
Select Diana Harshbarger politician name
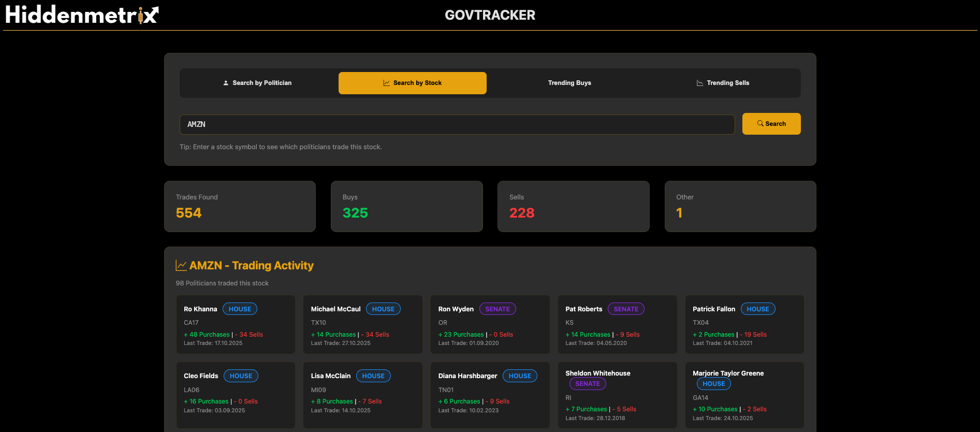point(468,376)
